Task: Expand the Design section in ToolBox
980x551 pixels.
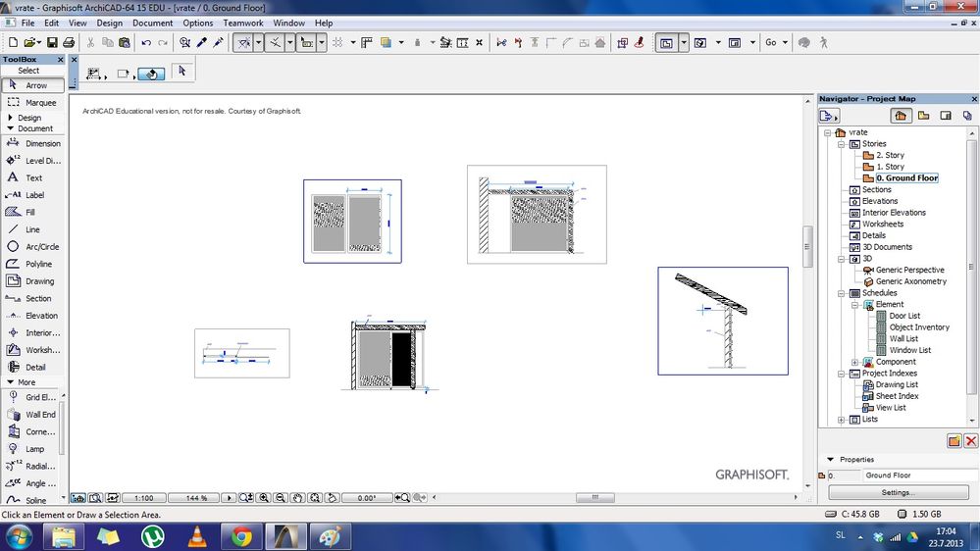Action: [10, 118]
